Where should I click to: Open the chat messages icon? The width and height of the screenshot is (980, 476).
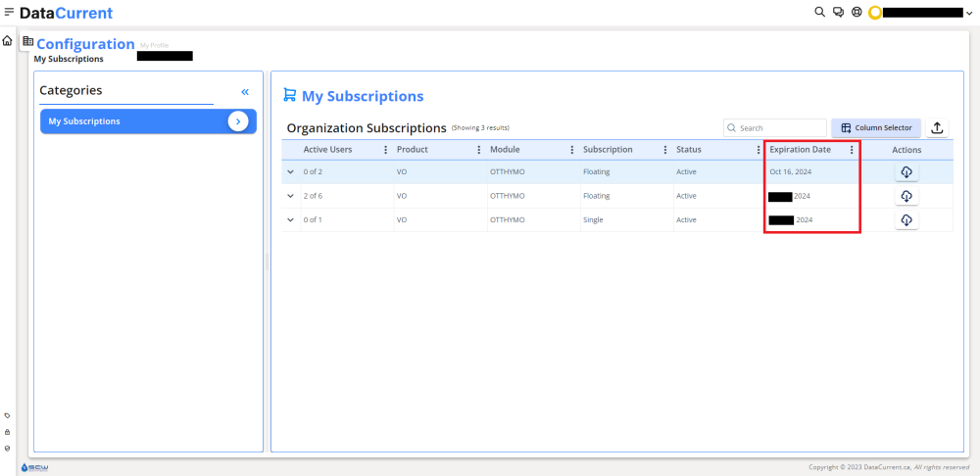click(838, 12)
